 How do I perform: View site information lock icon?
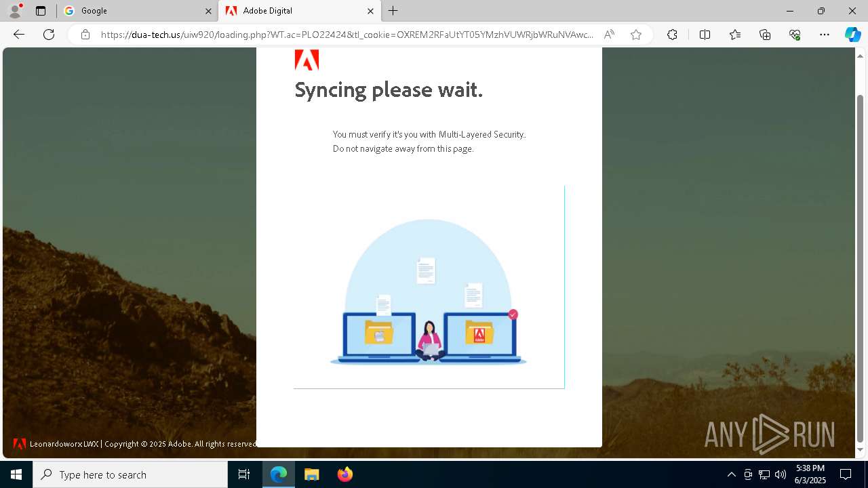point(85,35)
